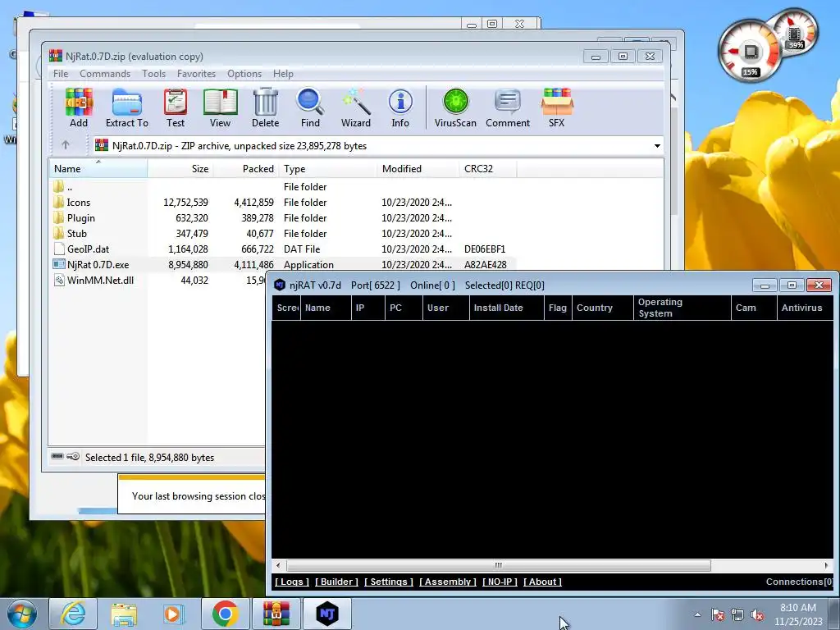
Task: Click the volume muted tray icon
Action: tap(757, 615)
